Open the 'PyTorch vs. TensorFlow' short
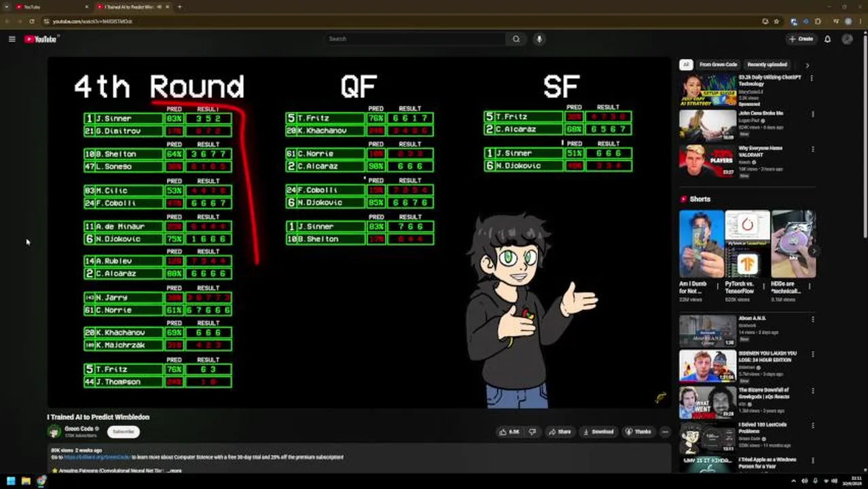 point(747,244)
